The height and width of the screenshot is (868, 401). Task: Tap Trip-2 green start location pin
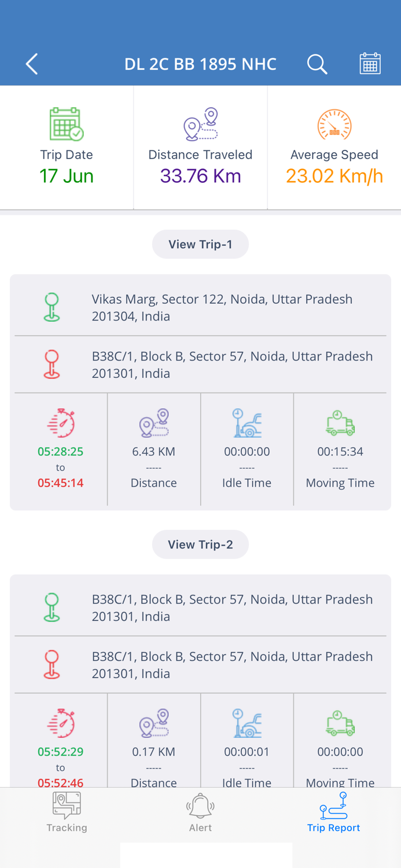point(52,607)
